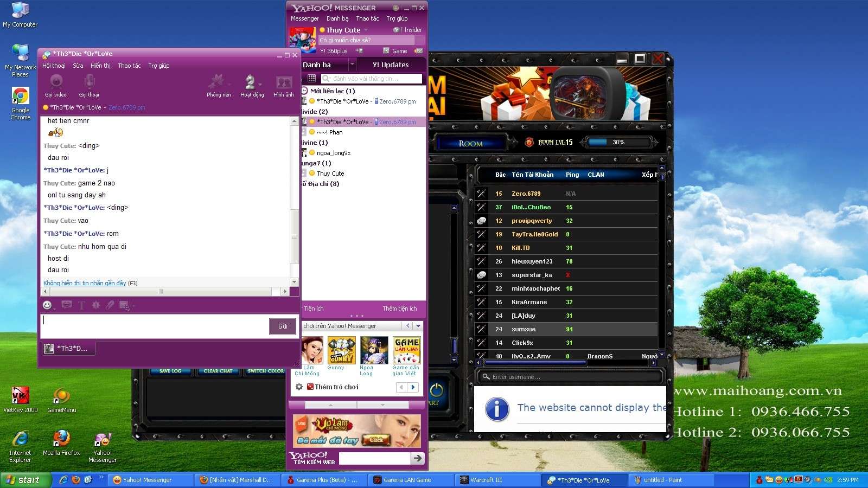The image size is (868, 488).
Task: Click the screen capture icon in chat toolbar
Action: coord(125,306)
